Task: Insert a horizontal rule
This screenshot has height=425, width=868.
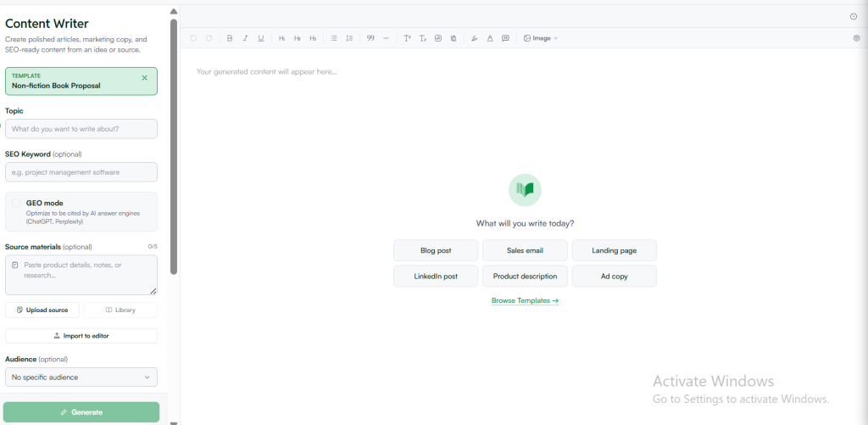Action: click(x=386, y=38)
